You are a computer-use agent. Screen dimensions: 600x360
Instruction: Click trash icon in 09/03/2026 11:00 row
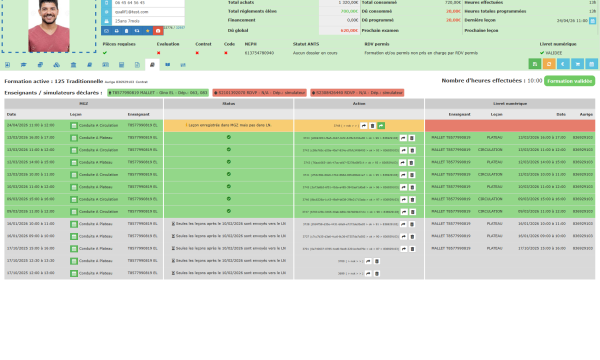click(x=412, y=212)
